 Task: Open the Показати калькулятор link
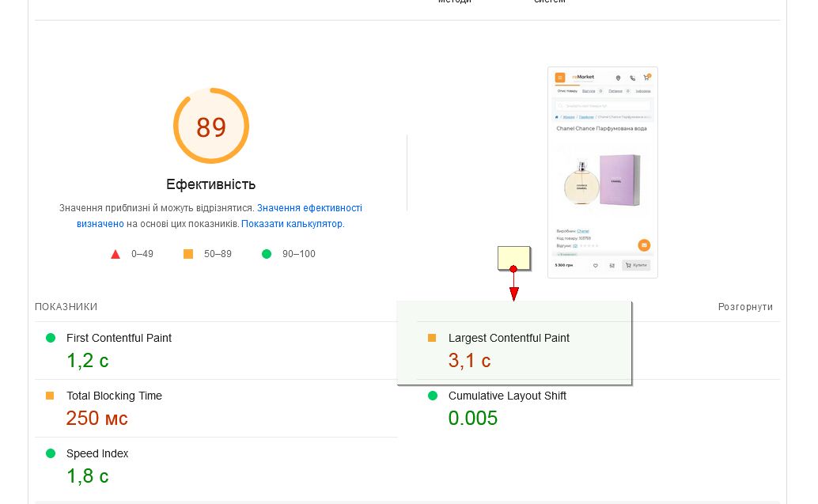tap(292, 224)
